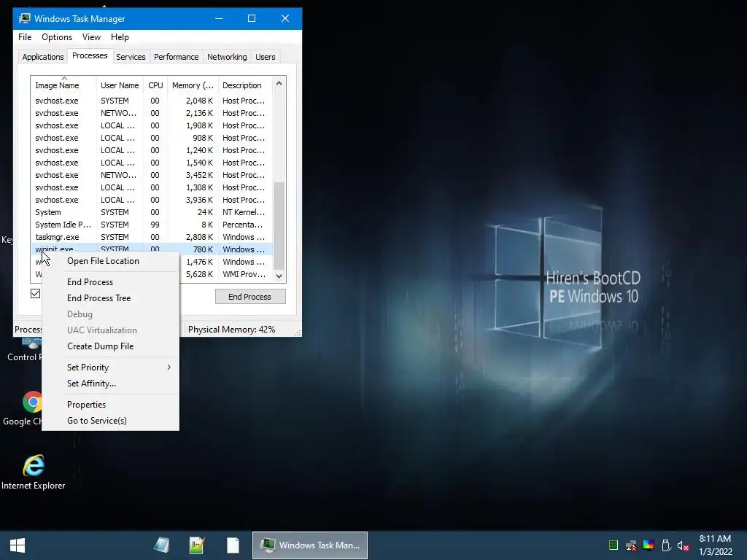
Task: Sort by Description column header
Action: coord(245,85)
